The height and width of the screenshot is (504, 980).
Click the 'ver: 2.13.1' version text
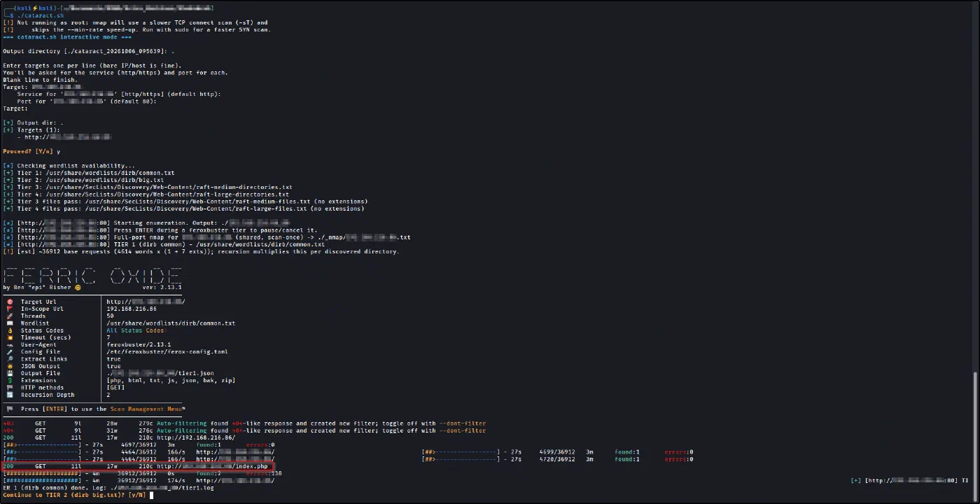[162, 288]
